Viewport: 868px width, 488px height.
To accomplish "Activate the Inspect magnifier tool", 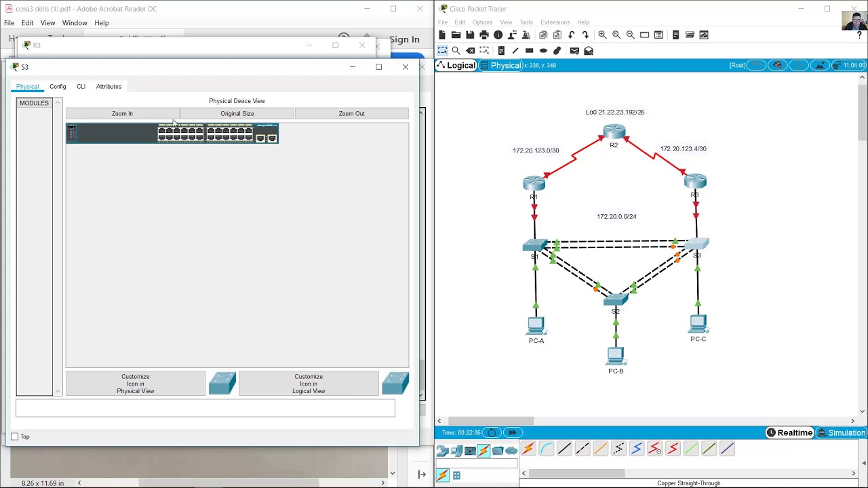I will (456, 51).
